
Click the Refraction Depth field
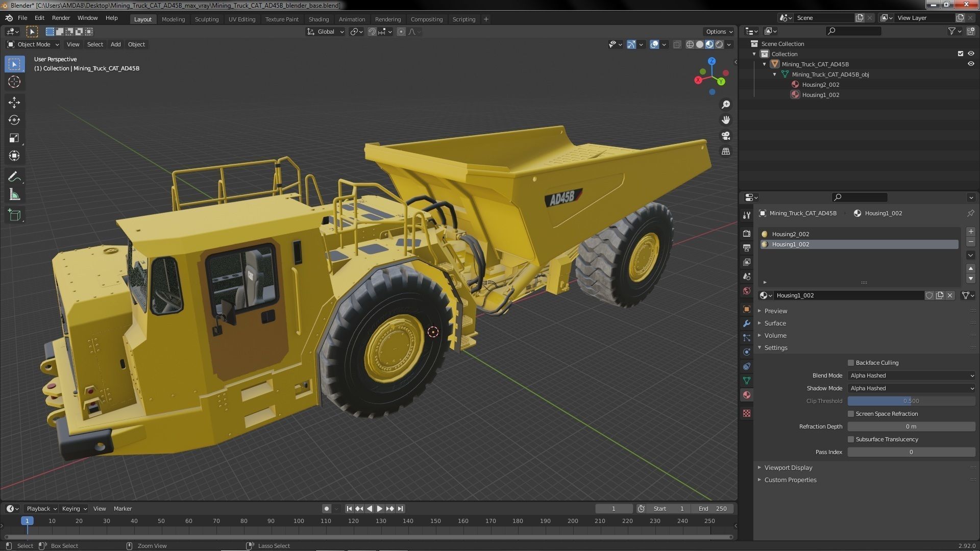(x=911, y=427)
